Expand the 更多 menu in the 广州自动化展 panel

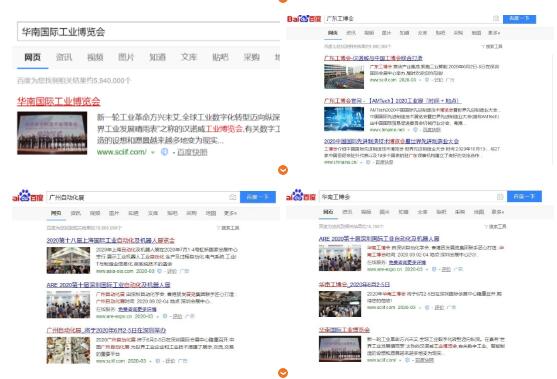point(230,213)
